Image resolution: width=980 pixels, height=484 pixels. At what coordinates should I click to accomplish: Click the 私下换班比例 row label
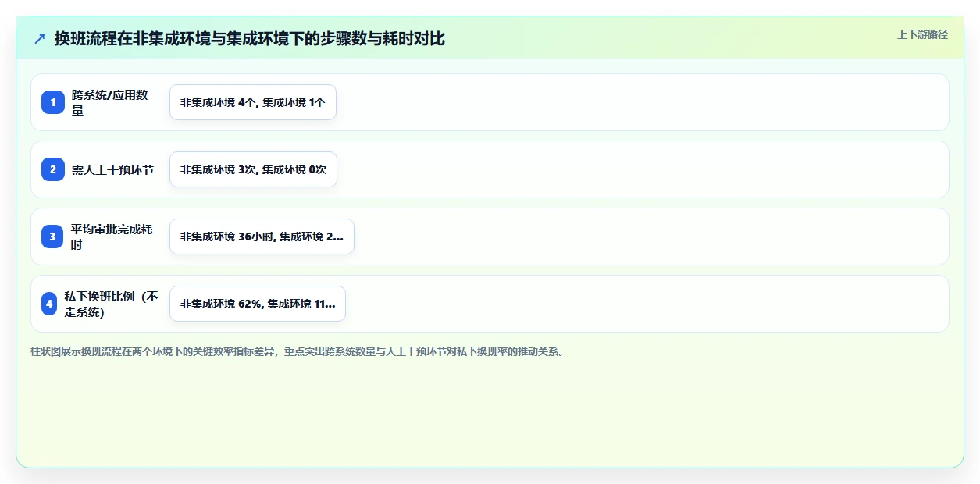[111, 304]
